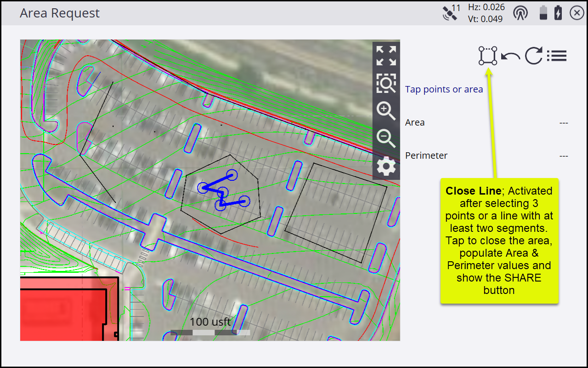Viewport: 588px width, 368px height.
Task: Check the charging battery icon
Action: 558,13
